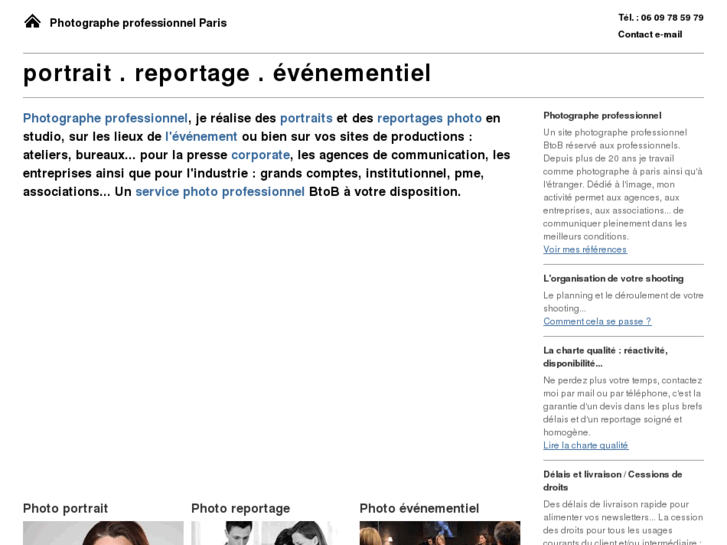Image resolution: width=727 pixels, height=545 pixels.
Task: Click the Photo portrait heading
Action: (65, 508)
